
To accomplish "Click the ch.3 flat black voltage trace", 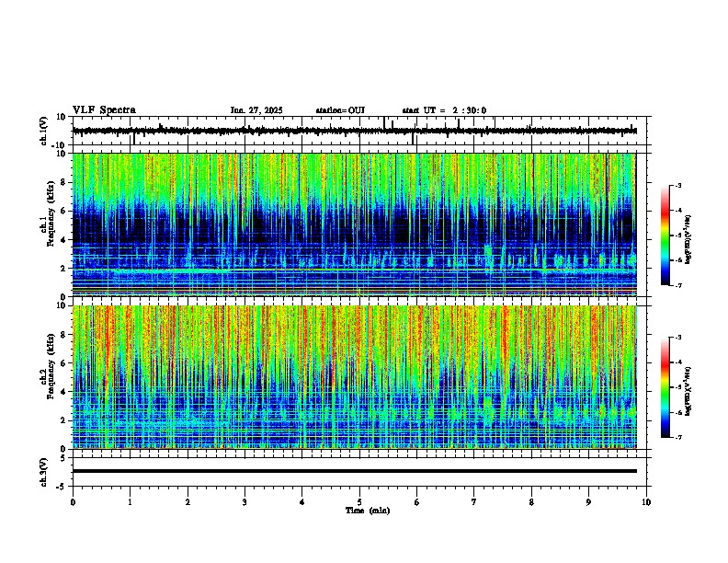I will click(355, 471).
